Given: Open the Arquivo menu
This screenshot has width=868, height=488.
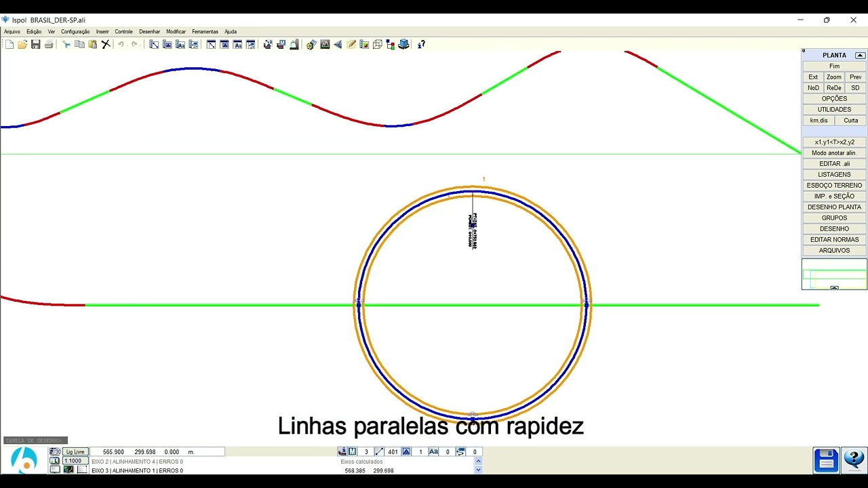Looking at the screenshot, I should pos(12,31).
